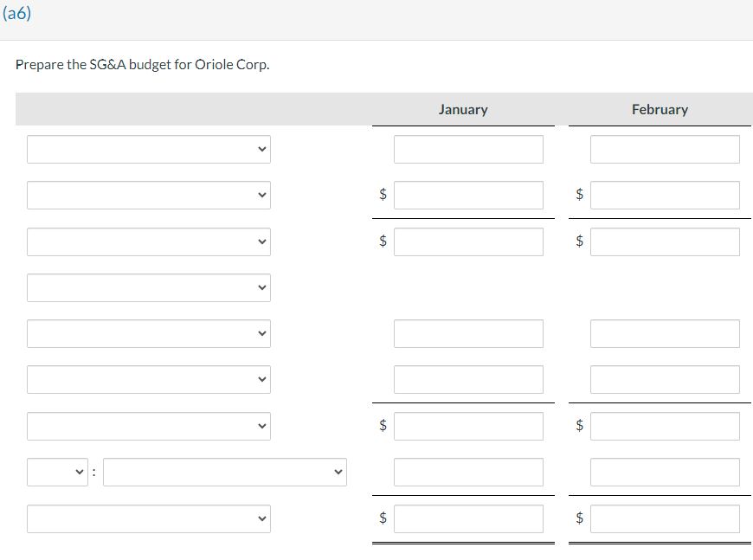Expand the fifth row's line-item dropdown

coord(149,333)
